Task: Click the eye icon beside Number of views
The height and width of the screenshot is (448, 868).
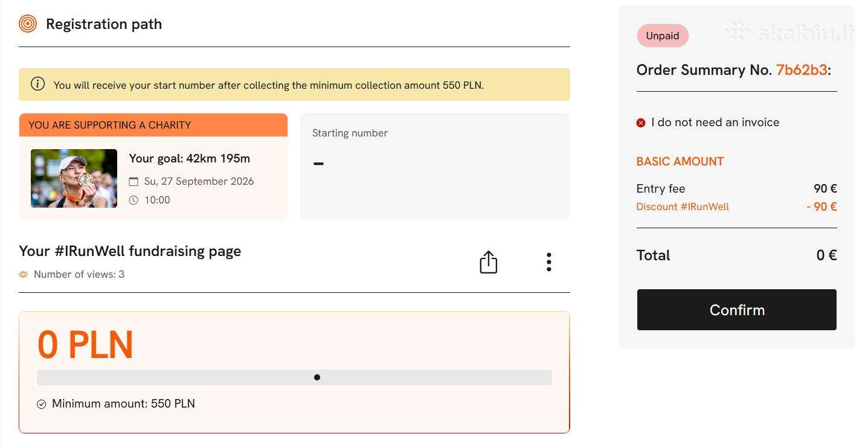Action: (x=24, y=275)
